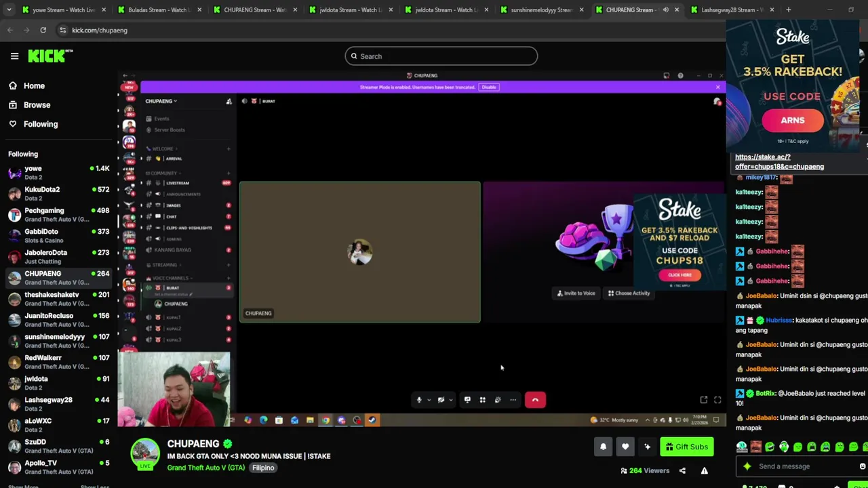This screenshot has height=488, width=868.
Task: Click Discord's Share Your Screen icon
Action: [x=467, y=400]
